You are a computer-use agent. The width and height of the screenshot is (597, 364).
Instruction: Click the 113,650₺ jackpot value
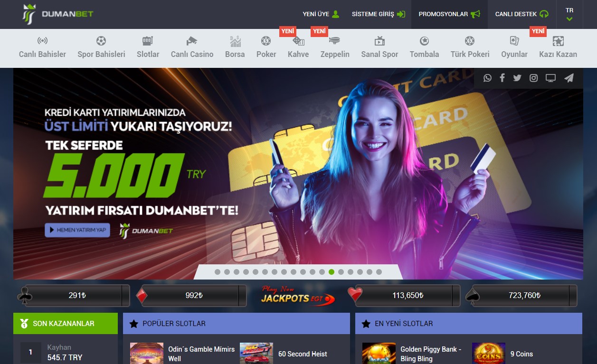pyautogui.click(x=407, y=295)
